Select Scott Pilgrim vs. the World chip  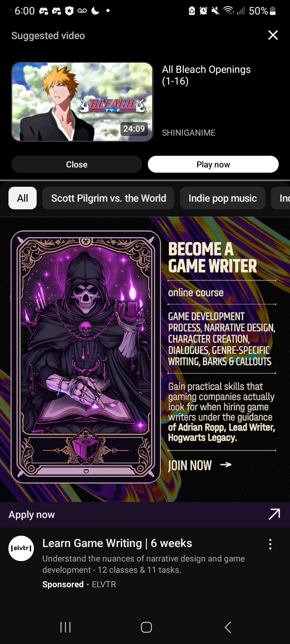108,198
